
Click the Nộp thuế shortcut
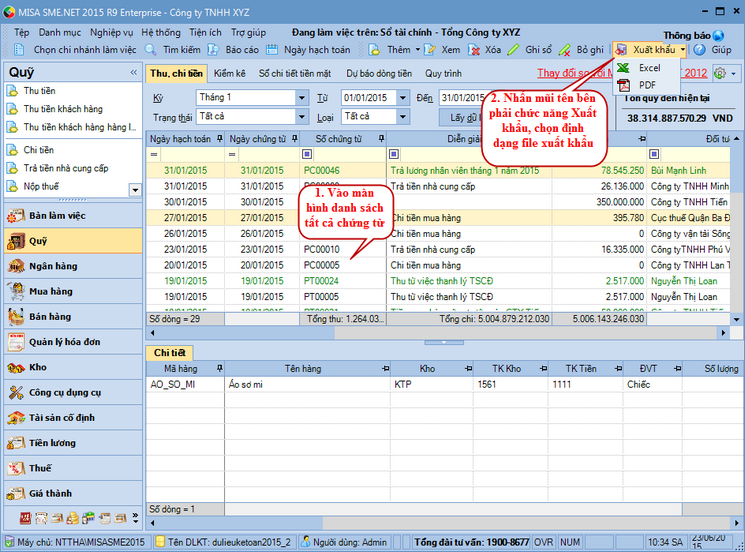pos(41,186)
